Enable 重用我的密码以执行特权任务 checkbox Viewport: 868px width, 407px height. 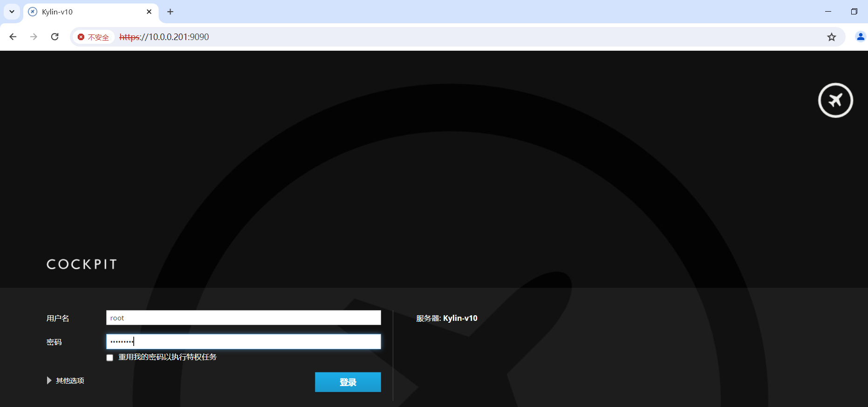[x=110, y=358]
